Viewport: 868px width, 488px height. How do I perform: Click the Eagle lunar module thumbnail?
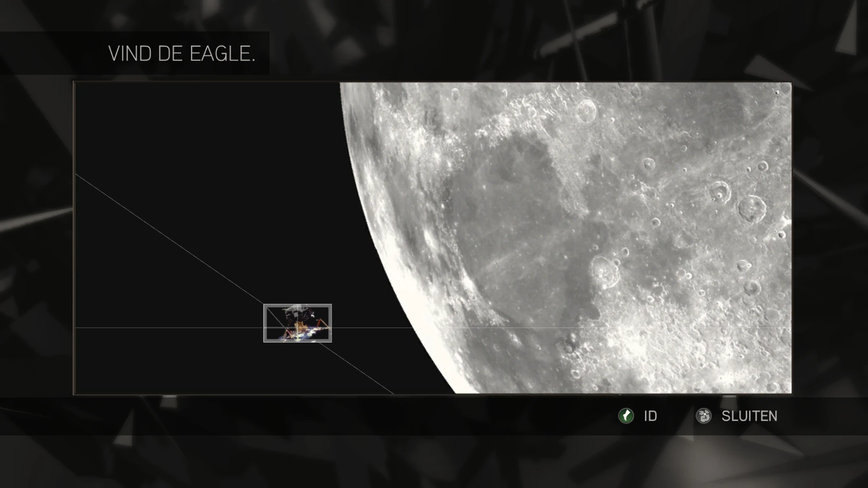[297, 323]
